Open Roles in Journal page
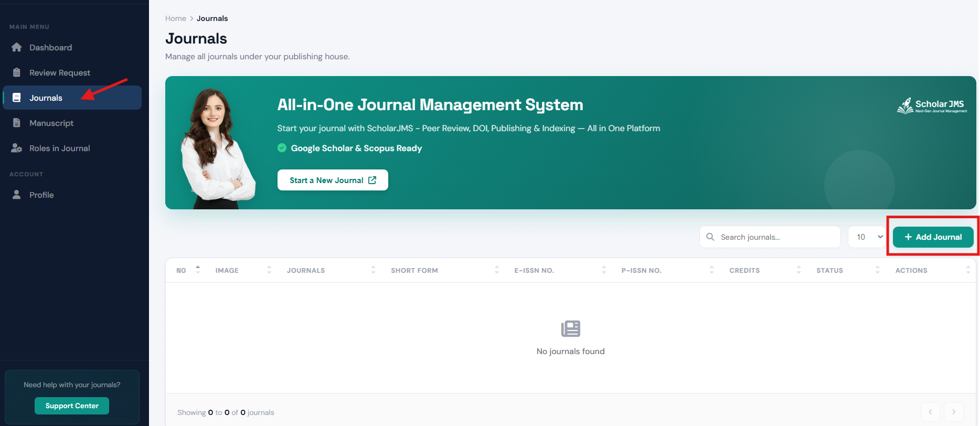The image size is (980, 426). tap(72, 148)
